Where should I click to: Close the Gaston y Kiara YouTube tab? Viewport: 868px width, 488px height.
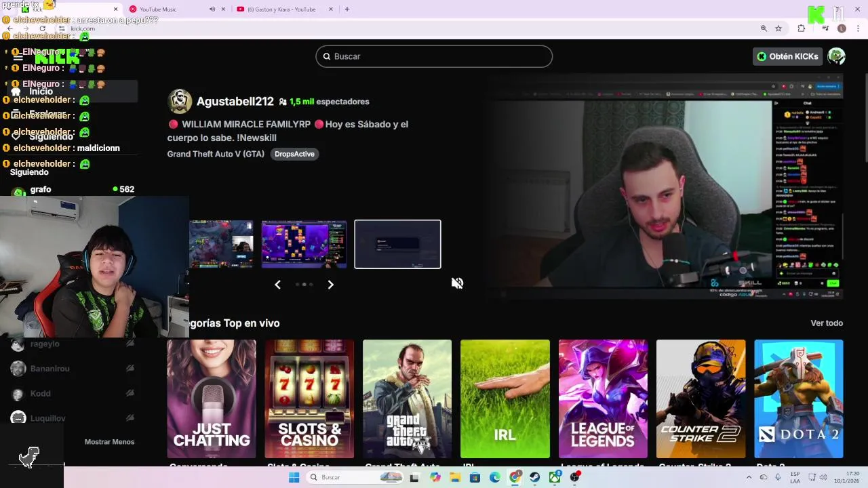[x=331, y=9]
